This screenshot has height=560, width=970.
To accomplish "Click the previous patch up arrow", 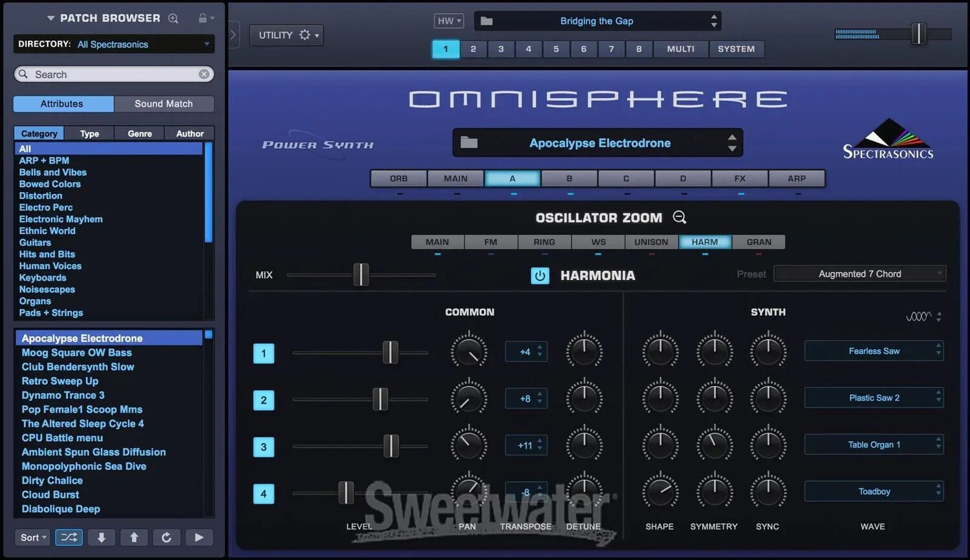I will 134,537.
